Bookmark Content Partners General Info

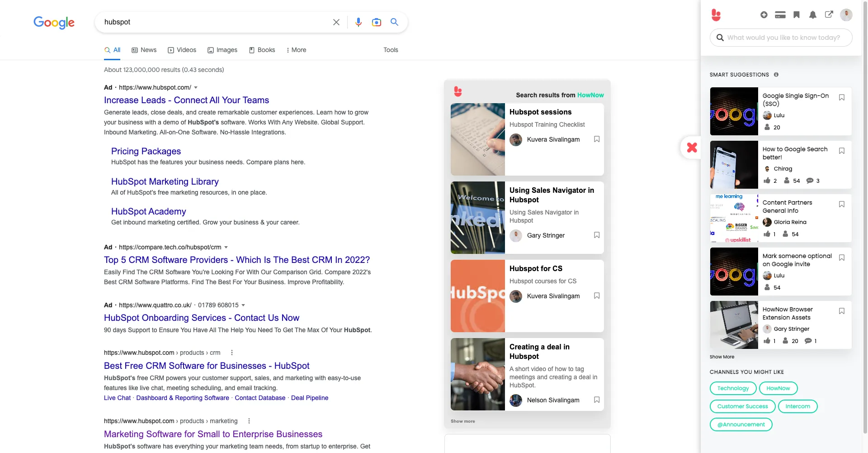(x=842, y=204)
